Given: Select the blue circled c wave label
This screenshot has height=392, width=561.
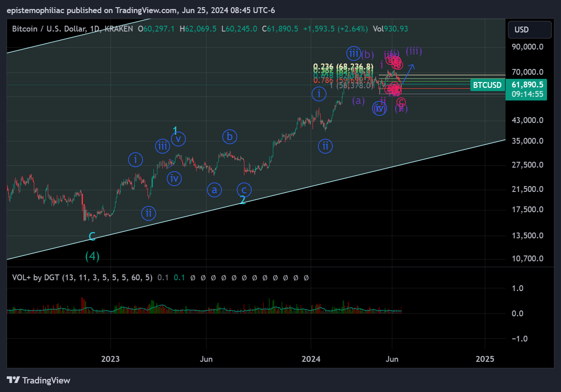Looking at the screenshot, I should pyautogui.click(x=244, y=190).
